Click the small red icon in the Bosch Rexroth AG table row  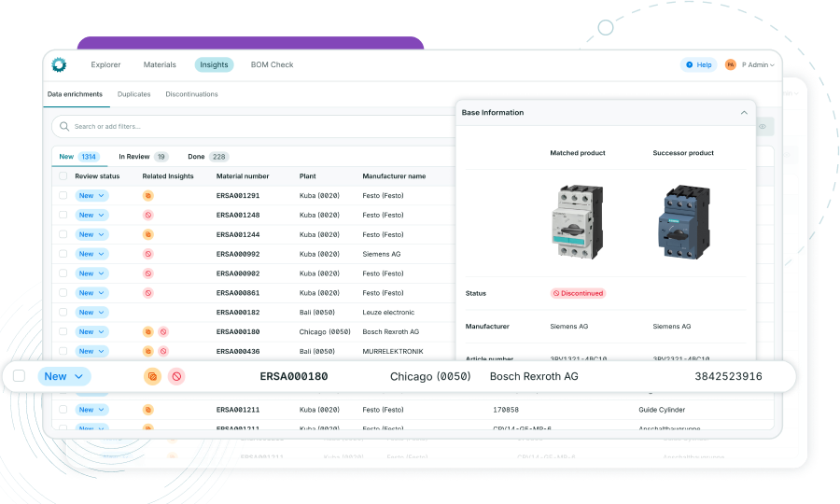pyautogui.click(x=163, y=332)
